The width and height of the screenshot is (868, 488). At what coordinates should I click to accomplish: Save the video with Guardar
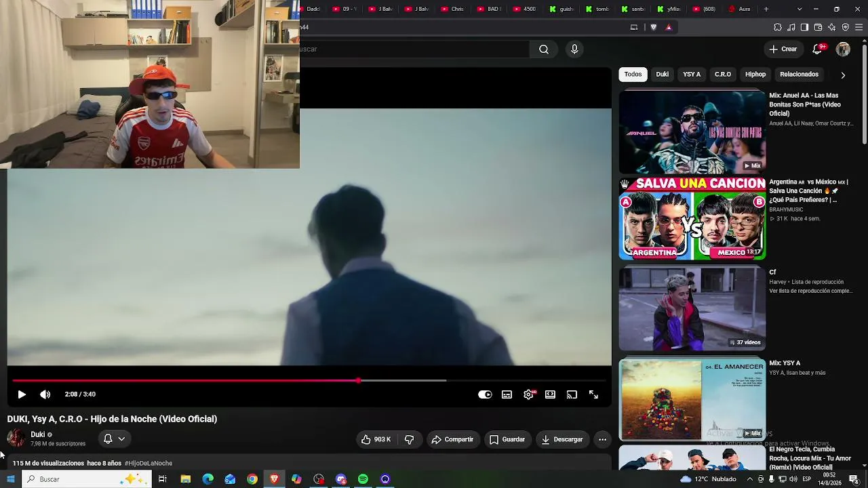click(507, 439)
